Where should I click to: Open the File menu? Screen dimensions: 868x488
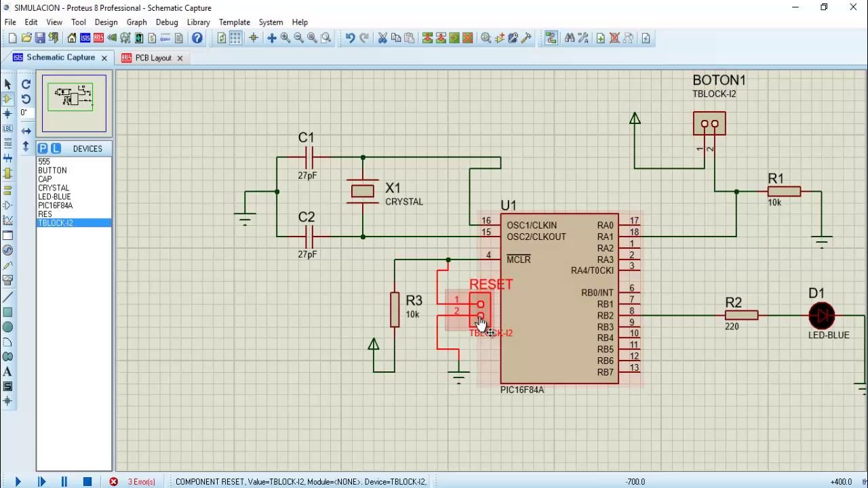point(10,22)
